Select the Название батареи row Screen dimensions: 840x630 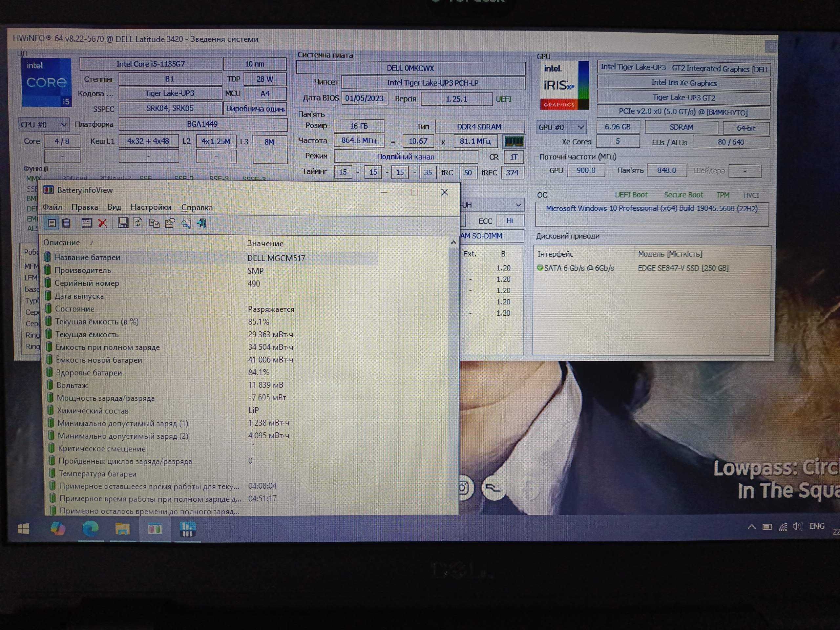[x=211, y=258]
